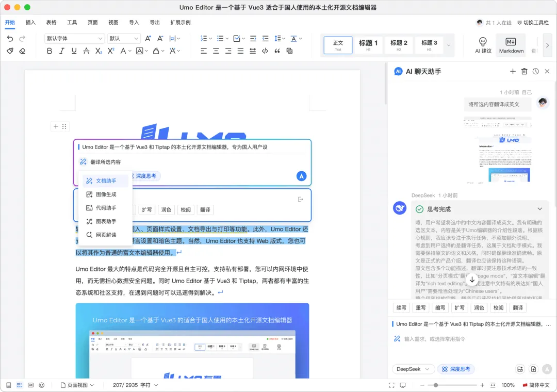Clear formatting with eraser icon
This screenshot has height=392, width=557.
click(22, 51)
